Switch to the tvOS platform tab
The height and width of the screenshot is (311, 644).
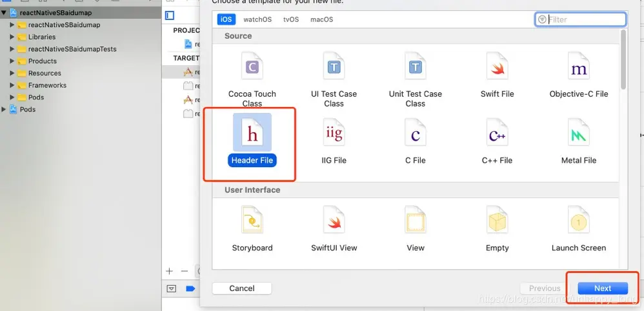tap(291, 19)
